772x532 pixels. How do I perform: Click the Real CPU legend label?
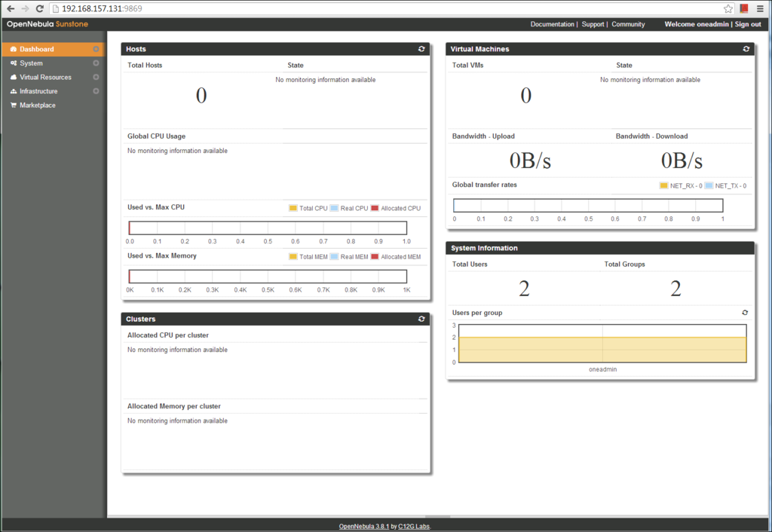click(354, 208)
